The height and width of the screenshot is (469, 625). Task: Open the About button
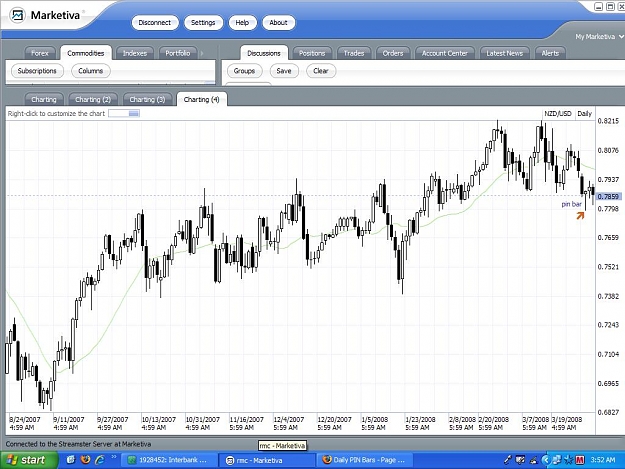point(278,23)
